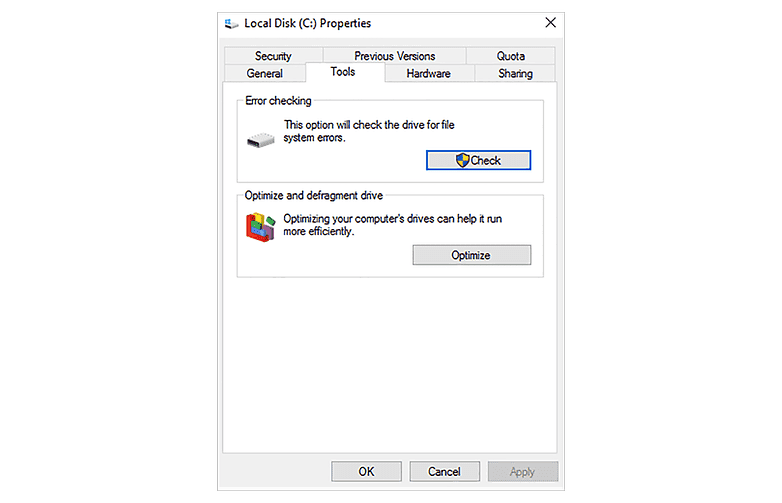Open the Security tab
This screenshot has width=782, height=503.
[x=273, y=56]
